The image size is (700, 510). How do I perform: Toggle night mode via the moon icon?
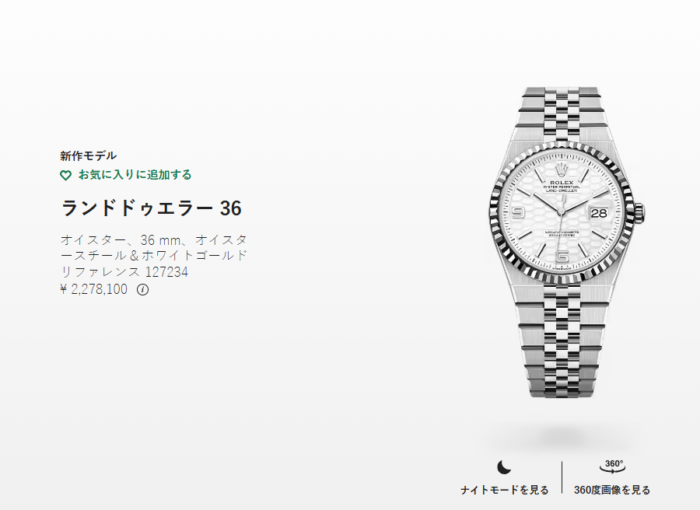(504, 468)
